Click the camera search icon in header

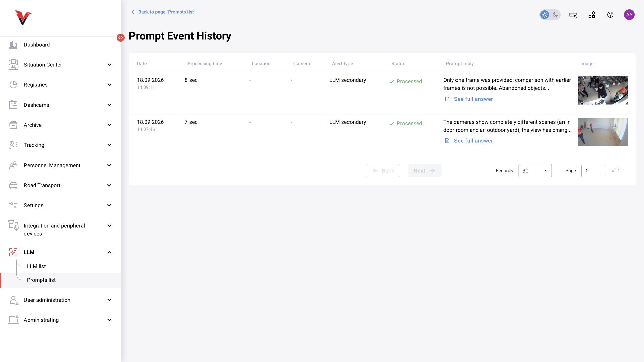tap(573, 15)
